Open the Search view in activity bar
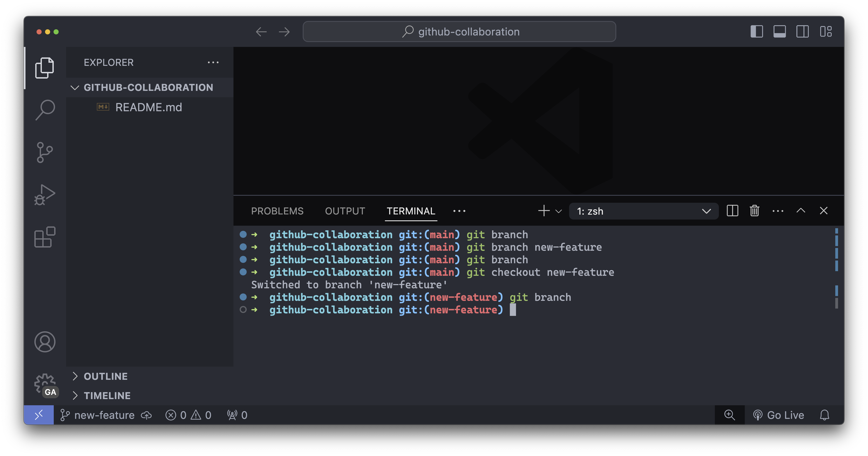The width and height of the screenshot is (868, 456). click(44, 110)
